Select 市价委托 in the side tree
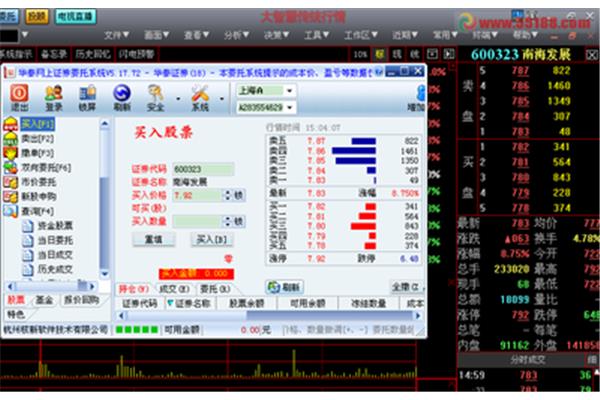Viewport: 600px width, 400px height. (x=39, y=182)
